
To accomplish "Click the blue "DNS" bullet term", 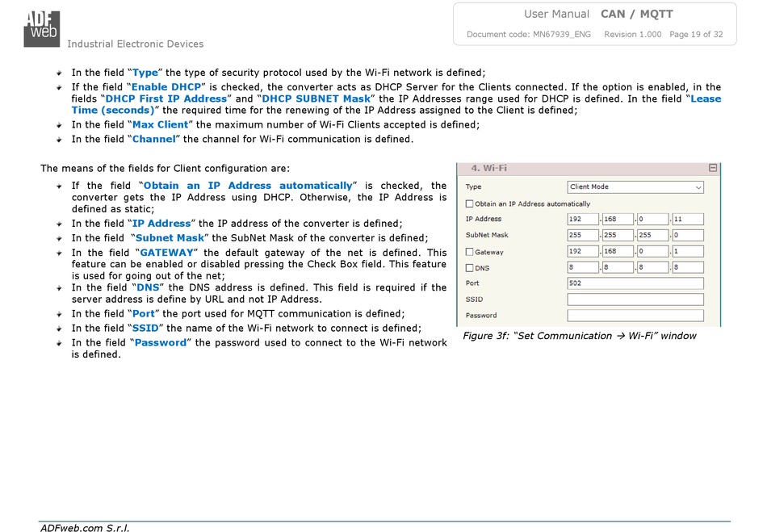I will [x=149, y=287].
